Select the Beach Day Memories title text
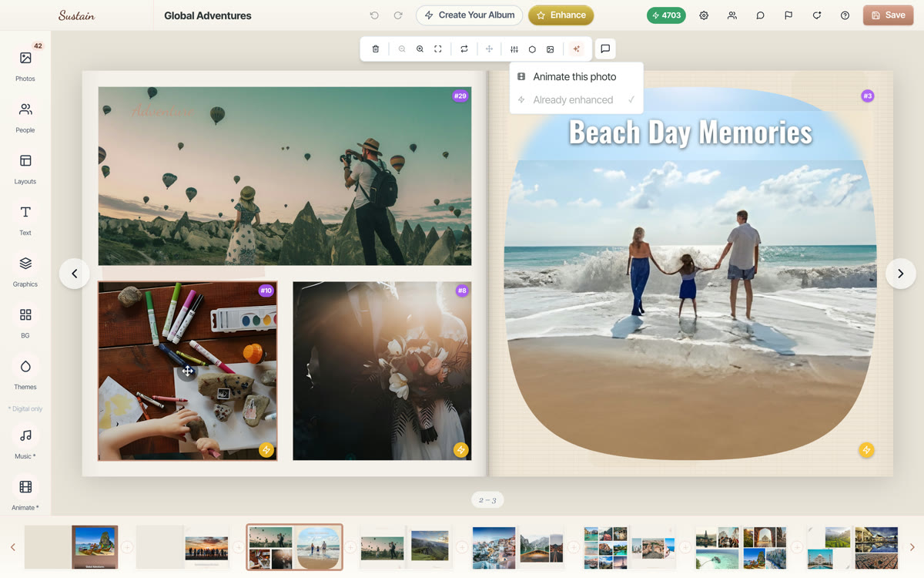 click(691, 133)
